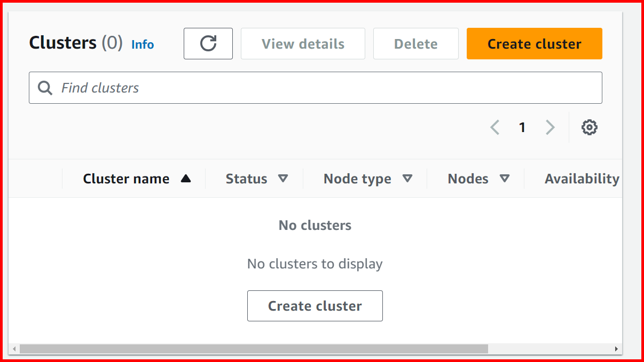The width and height of the screenshot is (644, 362).
Task: Toggle the Availability column sorting
Action: click(x=582, y=179)
